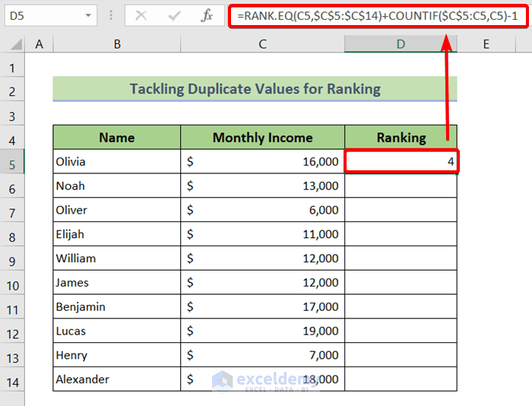This screenshot has width=532, height=406.
Task: Click the Enter checkmark icon in formula bar
Action: click(174, 16)
